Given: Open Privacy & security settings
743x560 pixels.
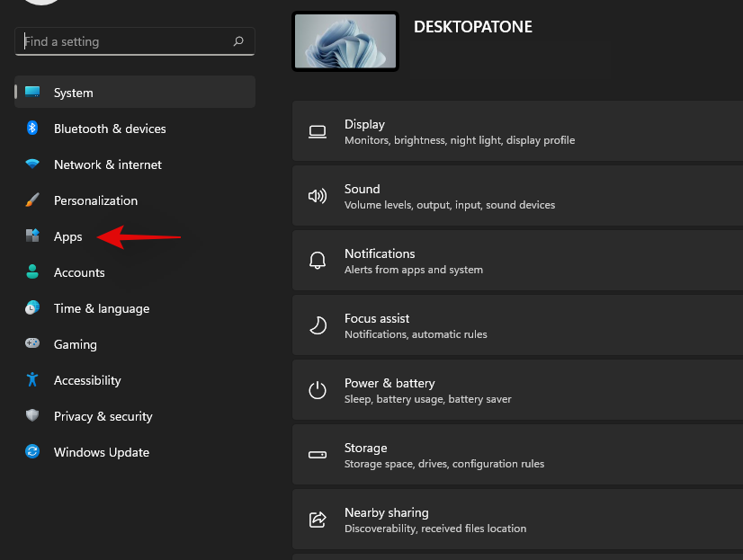Looking at the screenshot, I should pyautogui.click(x=103, y=416).
